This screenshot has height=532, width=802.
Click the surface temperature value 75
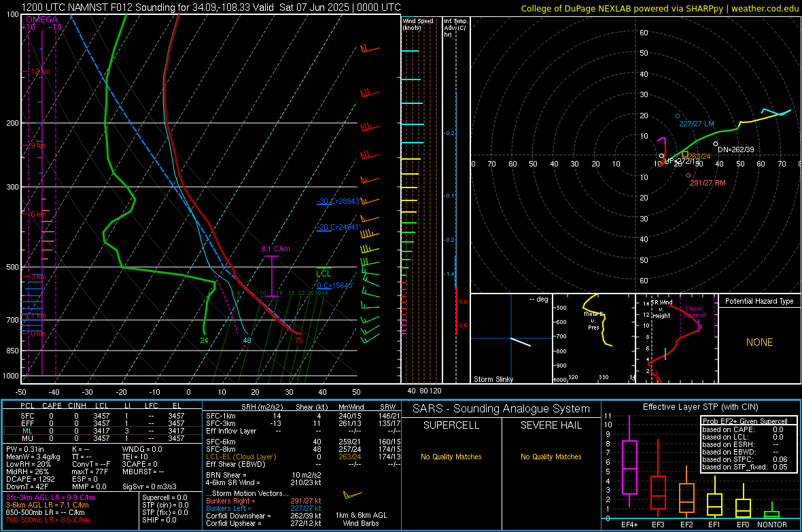[298, 340]
